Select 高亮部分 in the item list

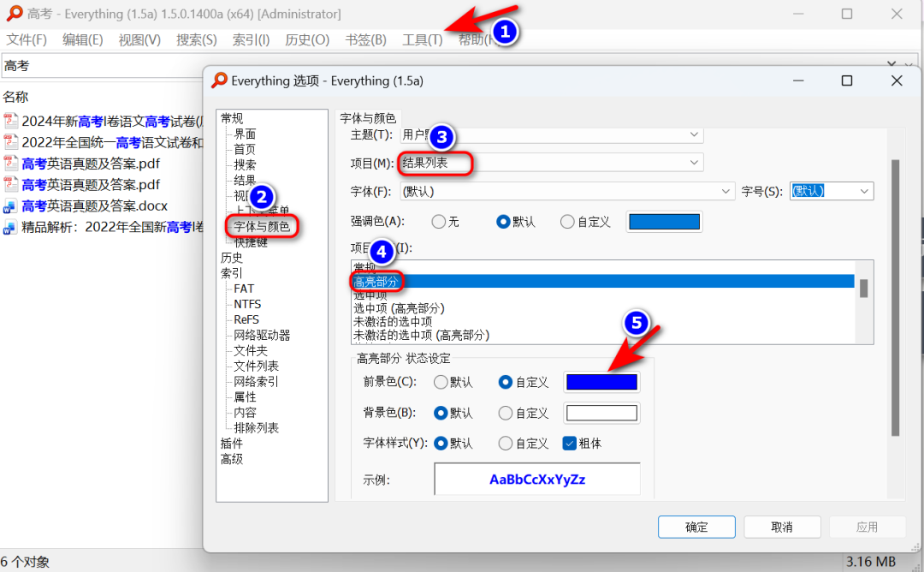click(x=603, y=282)
